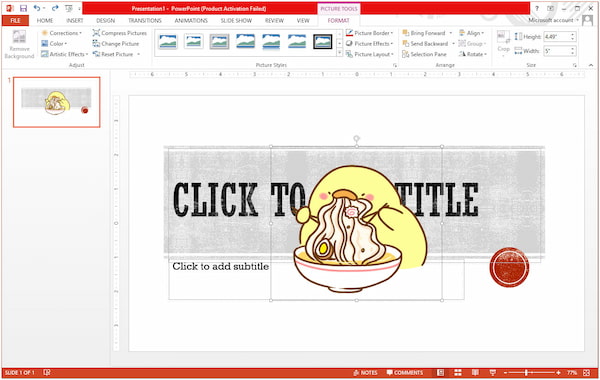Click the Height stepper arrows
This screenshot has width=600, height=380.
pyautogui.click(x=573, y=37)
